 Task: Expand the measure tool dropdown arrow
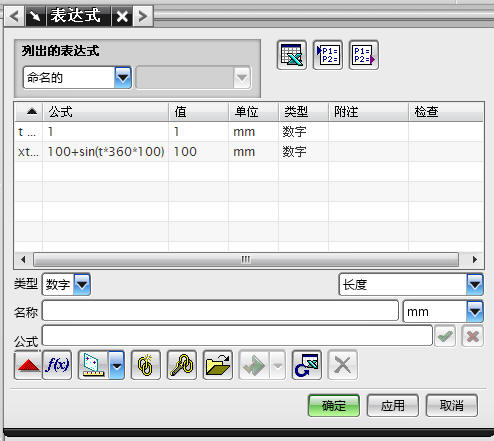[x=117, y=365]
